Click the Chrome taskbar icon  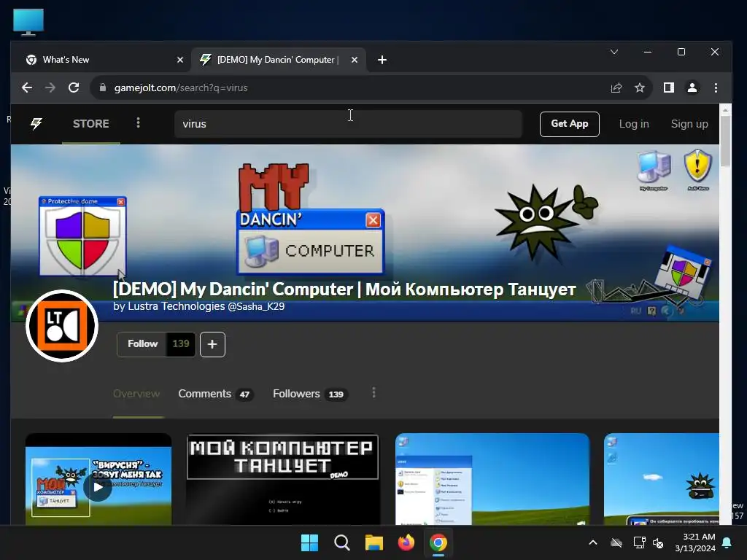[x=438, y=542]
